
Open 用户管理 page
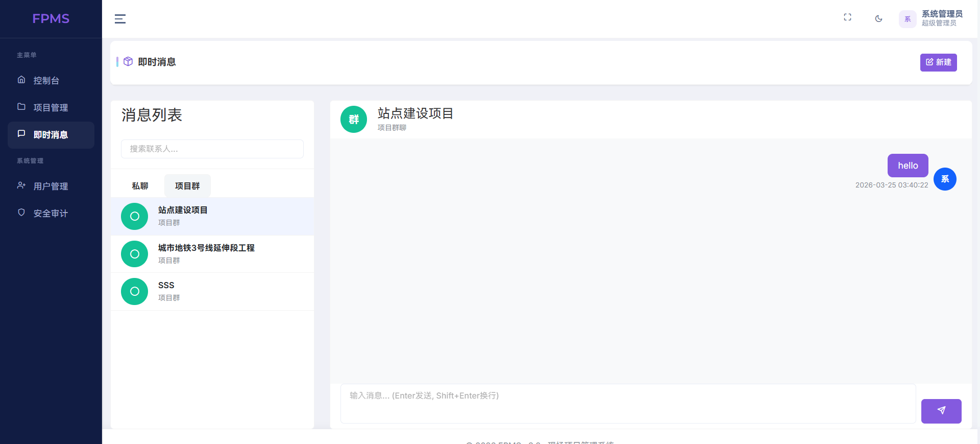(51, 186)
